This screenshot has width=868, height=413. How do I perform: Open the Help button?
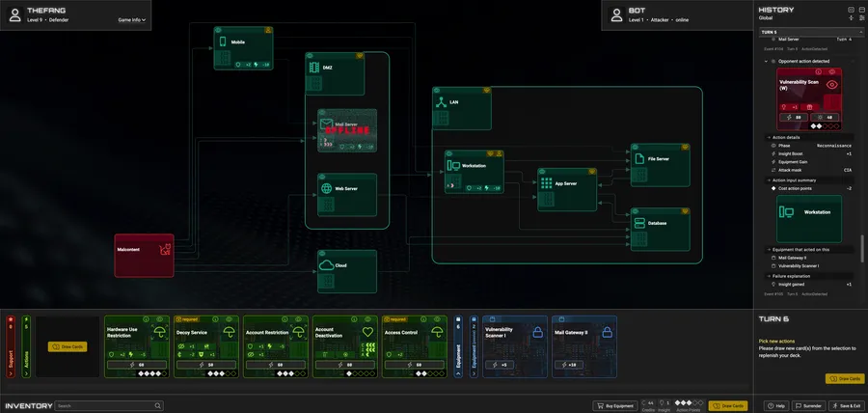pyautogui.click(x=776, y=406)
